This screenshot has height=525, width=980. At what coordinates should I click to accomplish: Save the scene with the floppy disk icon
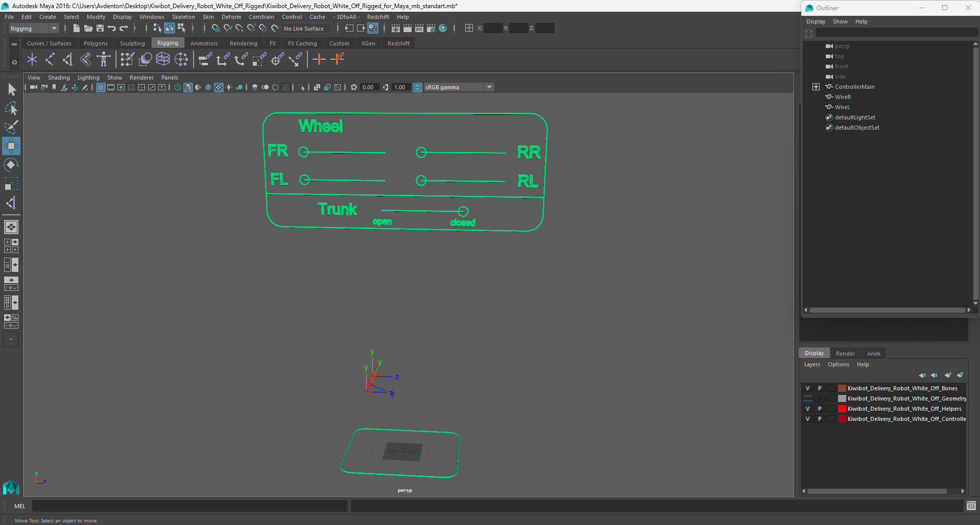pyautogui.click(x=100, y=28)
